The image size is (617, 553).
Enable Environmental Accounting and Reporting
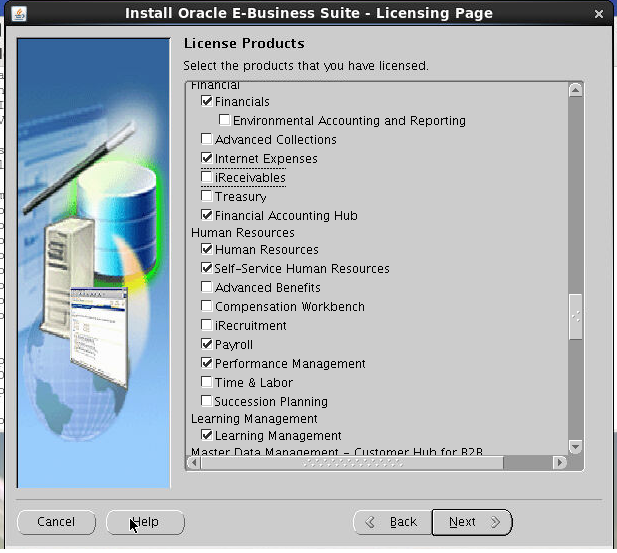(x=224, y=120)
